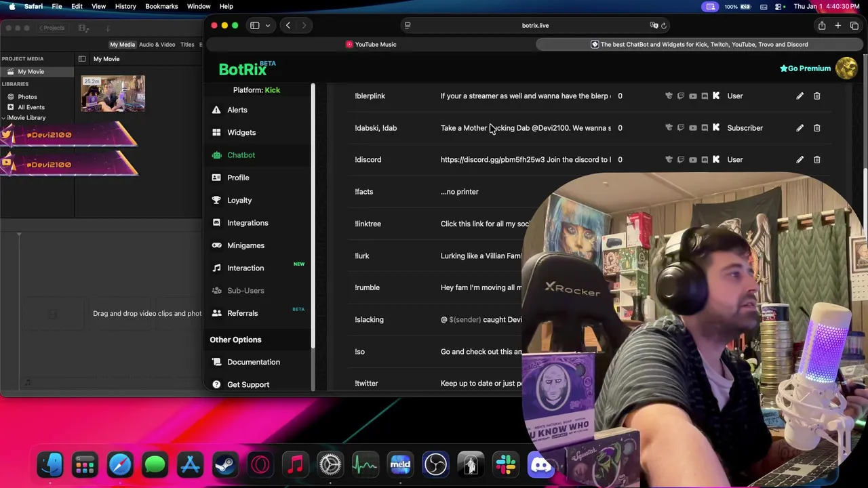The width and height of the screenshot is (868, 488).
Task: Click the Projects back button in iMovie
Action: click(52, 28)
